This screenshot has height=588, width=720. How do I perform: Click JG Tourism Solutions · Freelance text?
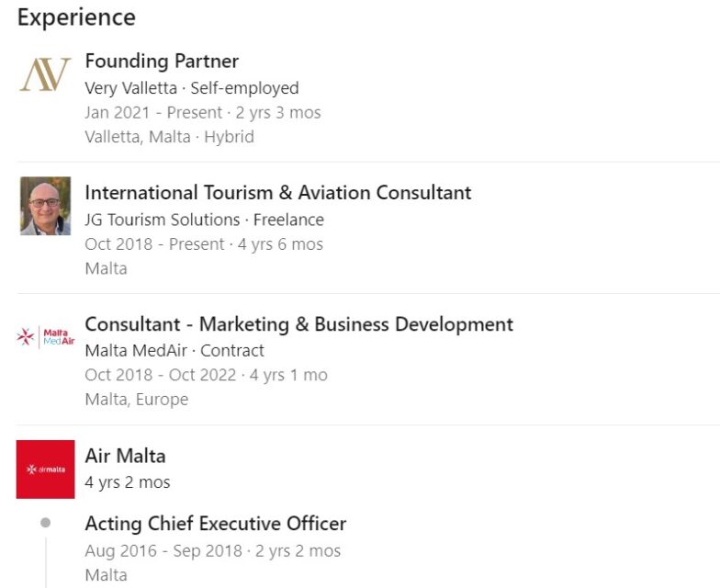tap(204, 220)
